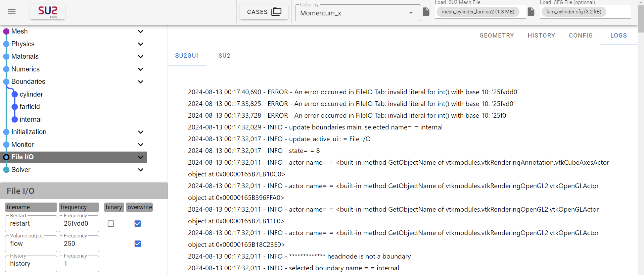This screenshot has width=644, height=275.
Task: Enable binary option for restart file
Action: [x=111, y=223]
